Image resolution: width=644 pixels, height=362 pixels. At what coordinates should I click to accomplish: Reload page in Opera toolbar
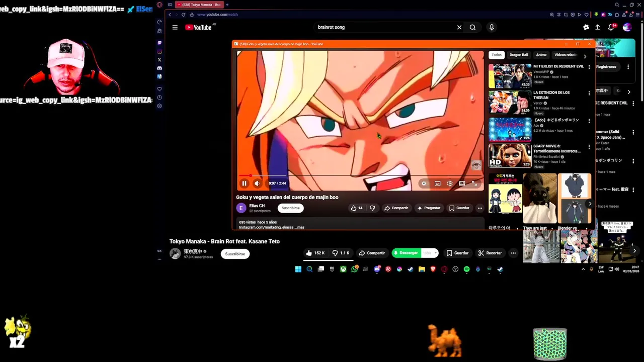pyautogui.click(x=183, y=15)
